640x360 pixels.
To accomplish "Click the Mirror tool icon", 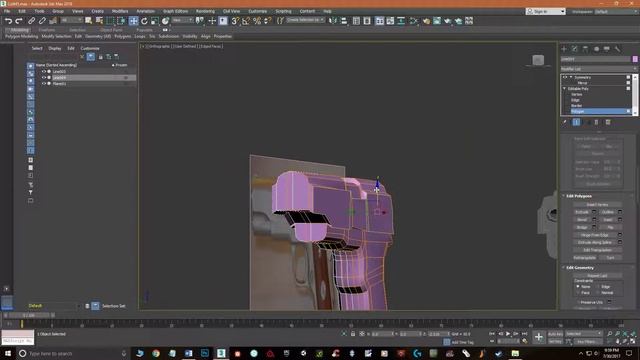I will 333,21.
